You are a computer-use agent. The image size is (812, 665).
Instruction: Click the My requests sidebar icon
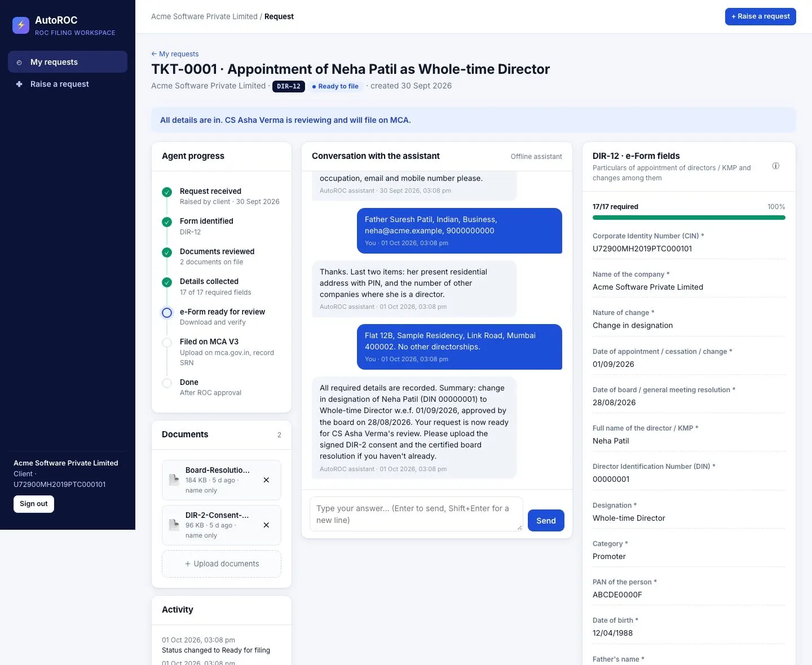pos(19,63)
